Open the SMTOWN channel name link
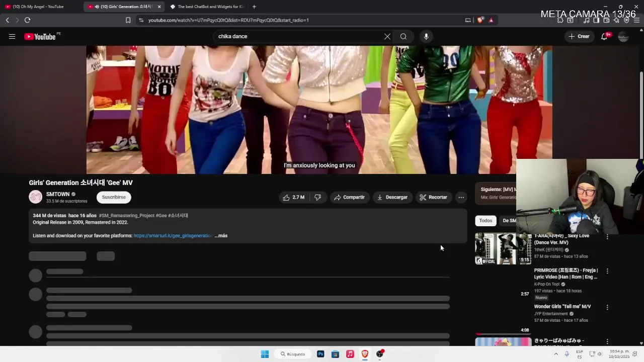This screenshot has height=362, width=644. [x=58, y=194]
